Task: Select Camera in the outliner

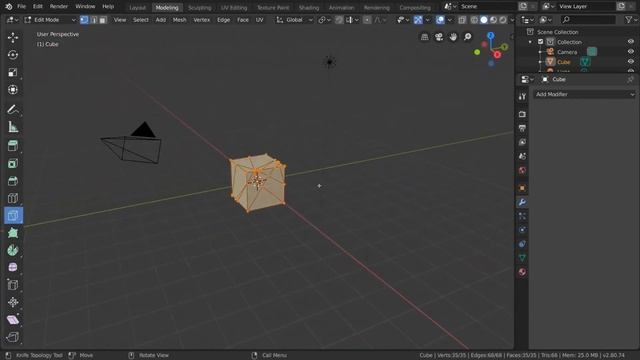Action: [x=567, y=52]
